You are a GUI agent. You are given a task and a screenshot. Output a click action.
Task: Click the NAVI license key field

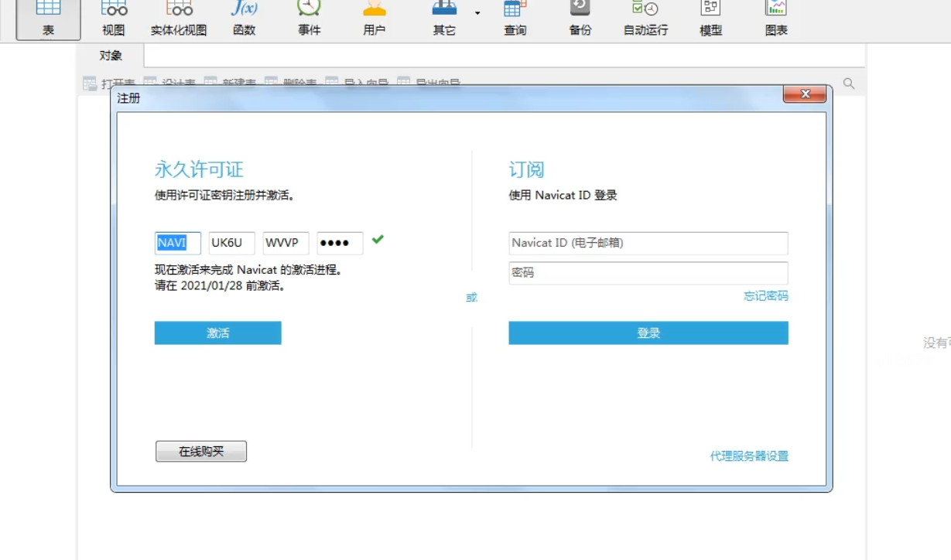(x=178, y=243)
